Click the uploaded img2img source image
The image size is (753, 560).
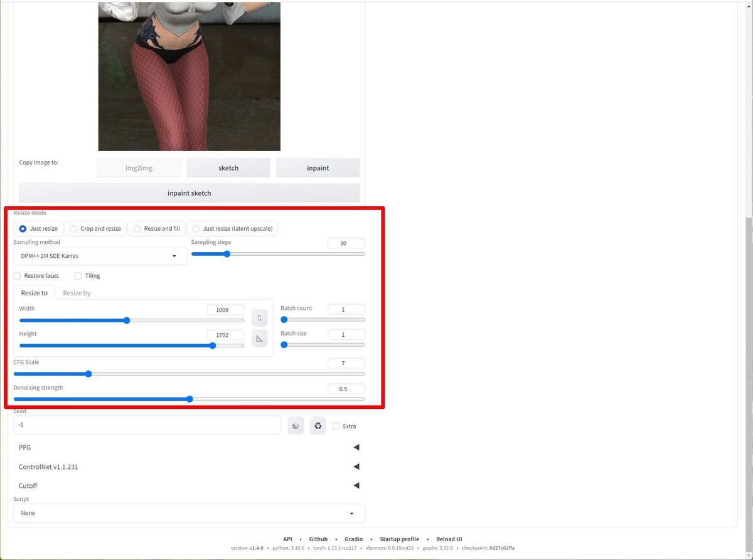[x=189, y=76]
